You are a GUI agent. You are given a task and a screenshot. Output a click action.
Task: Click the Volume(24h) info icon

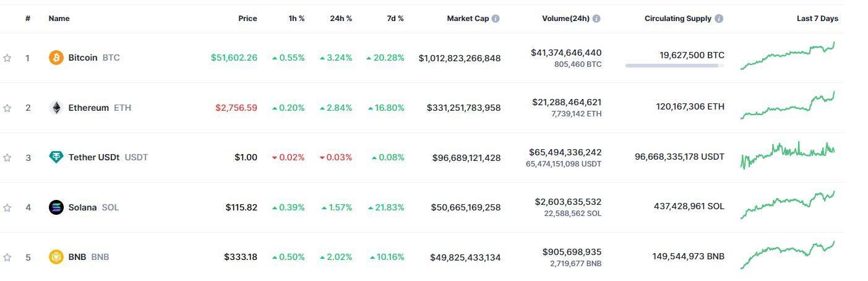596,19
